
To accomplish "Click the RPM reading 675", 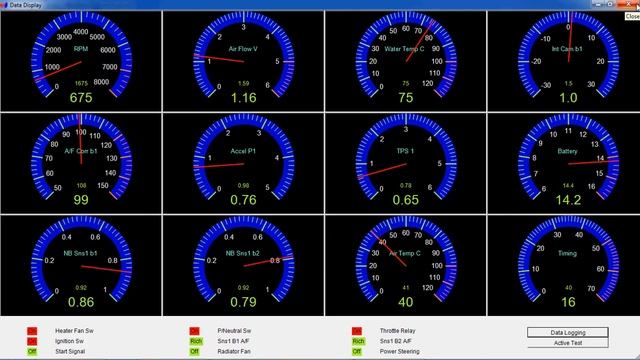I will click(81, 98).
